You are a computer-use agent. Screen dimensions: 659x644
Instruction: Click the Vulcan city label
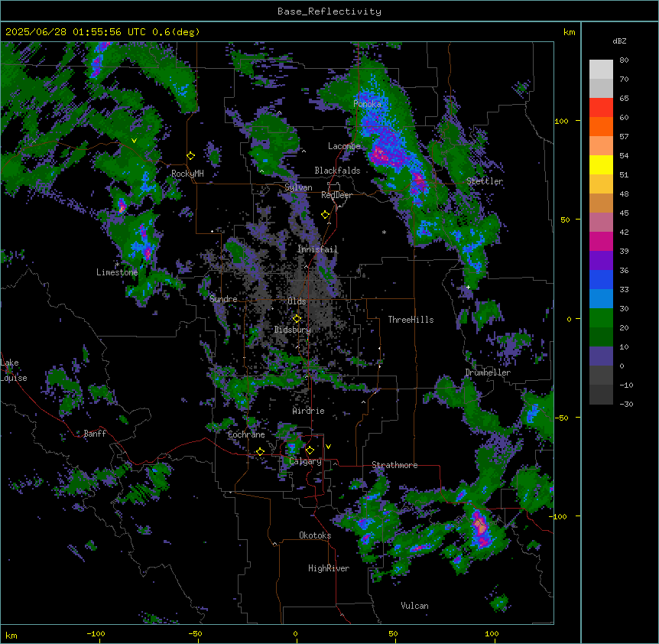click(415, 606)
